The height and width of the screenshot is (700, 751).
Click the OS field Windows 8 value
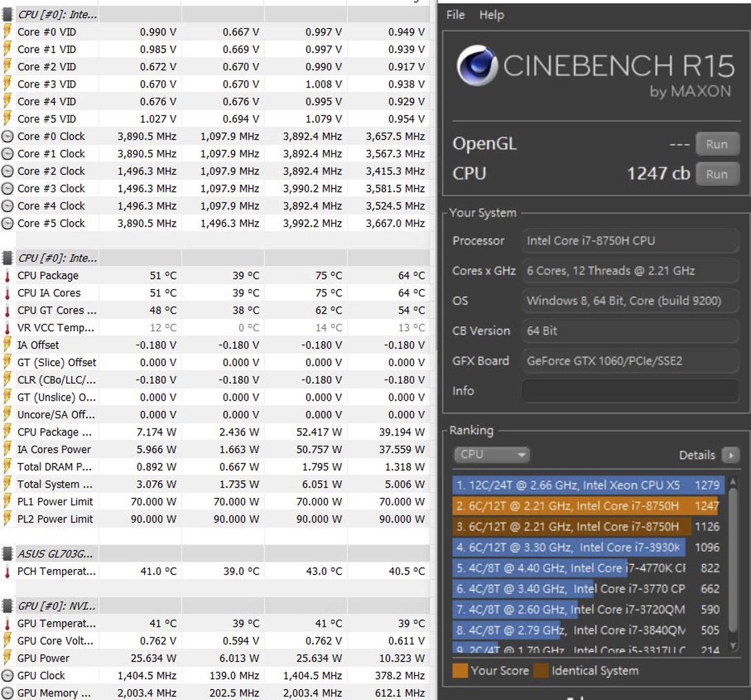pyautogui.click(x=630, y=301)
